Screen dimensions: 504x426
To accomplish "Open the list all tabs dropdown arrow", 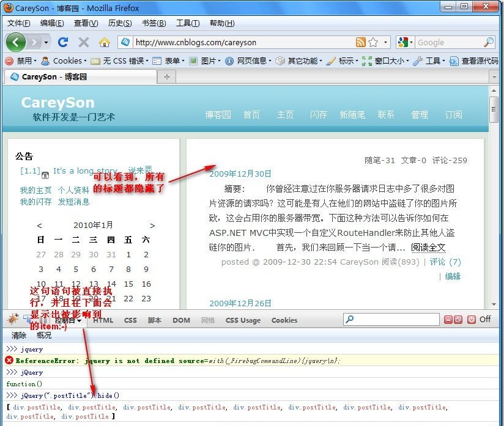I will [x=494, y=77].
